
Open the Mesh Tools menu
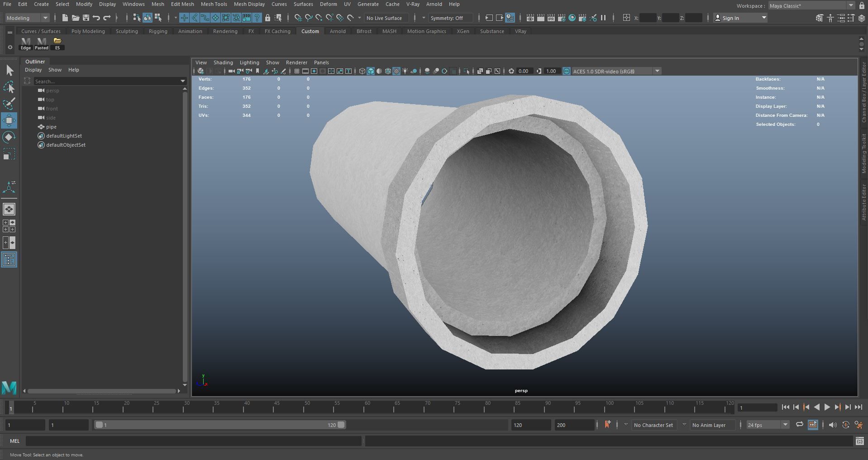(214, 4)
